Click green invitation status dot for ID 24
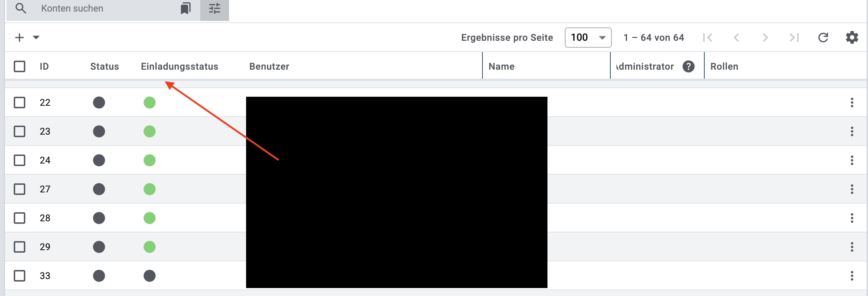 150,160
